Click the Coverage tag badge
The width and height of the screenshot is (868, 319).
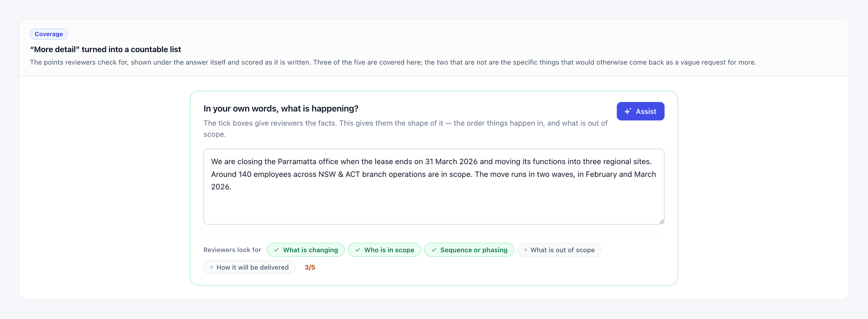pos(49,34)
